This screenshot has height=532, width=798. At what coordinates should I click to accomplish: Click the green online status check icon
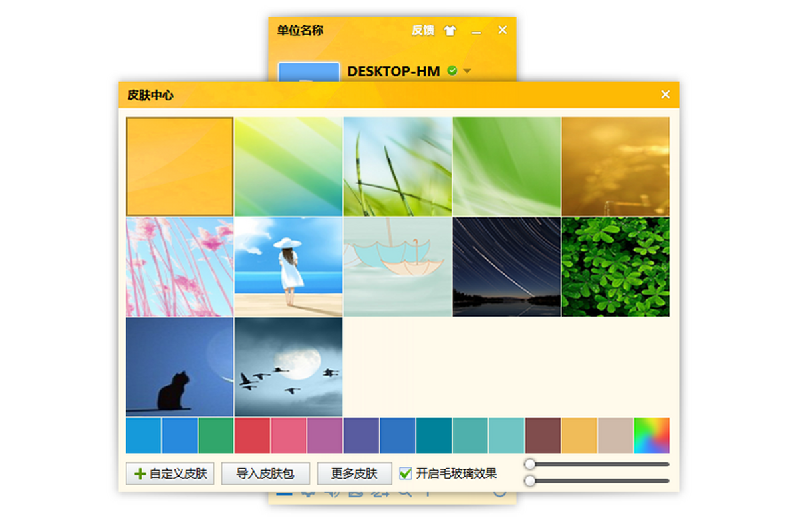click(x=452, y=70)
